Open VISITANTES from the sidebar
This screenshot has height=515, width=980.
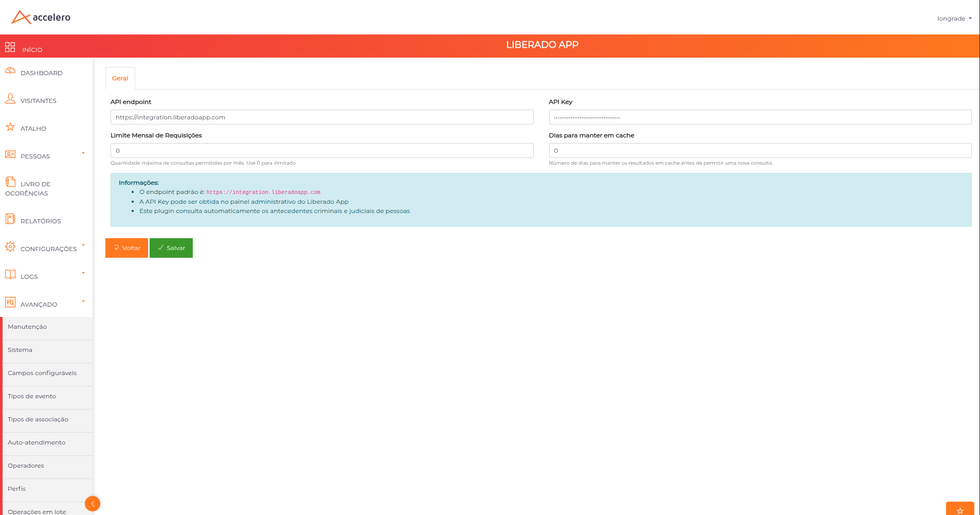[39, 101]
